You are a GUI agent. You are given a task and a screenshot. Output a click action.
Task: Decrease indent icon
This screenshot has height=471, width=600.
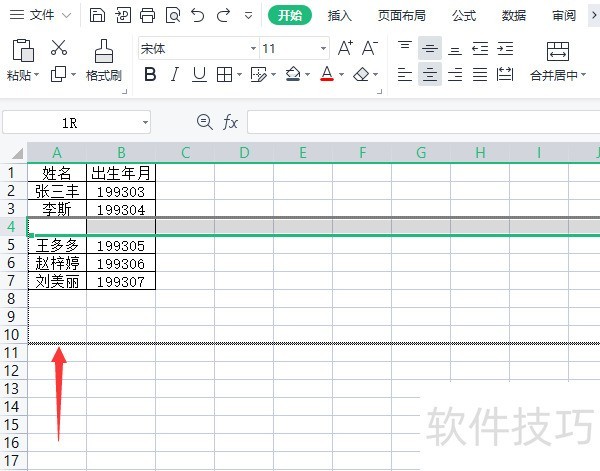click(x=480, y=48)
